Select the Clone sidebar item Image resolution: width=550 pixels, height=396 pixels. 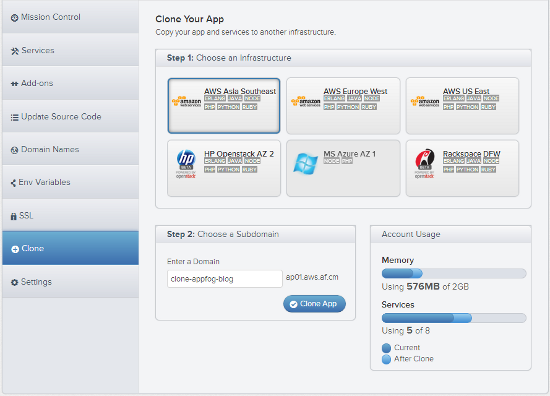(71, 248)
